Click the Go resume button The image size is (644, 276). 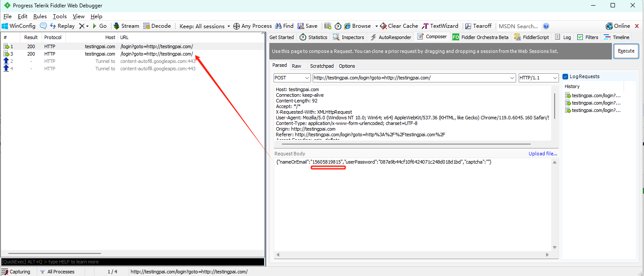(99, 26)
